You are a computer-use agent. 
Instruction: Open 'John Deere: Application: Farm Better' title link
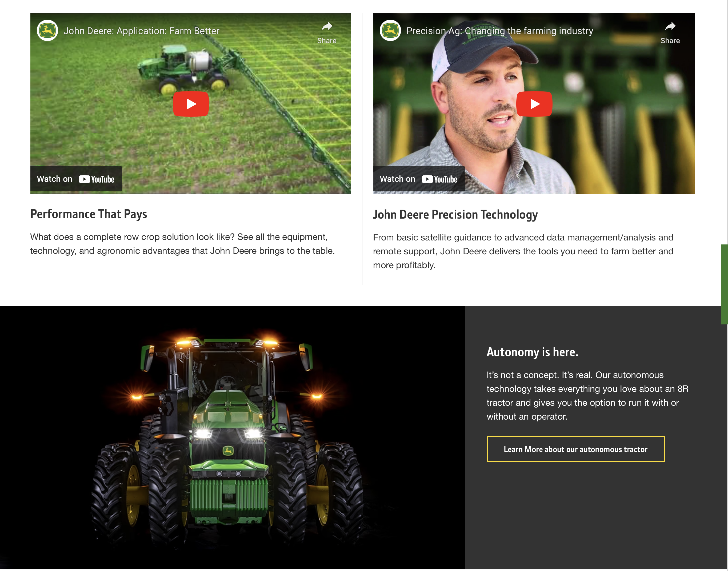(x=141, y=31)
